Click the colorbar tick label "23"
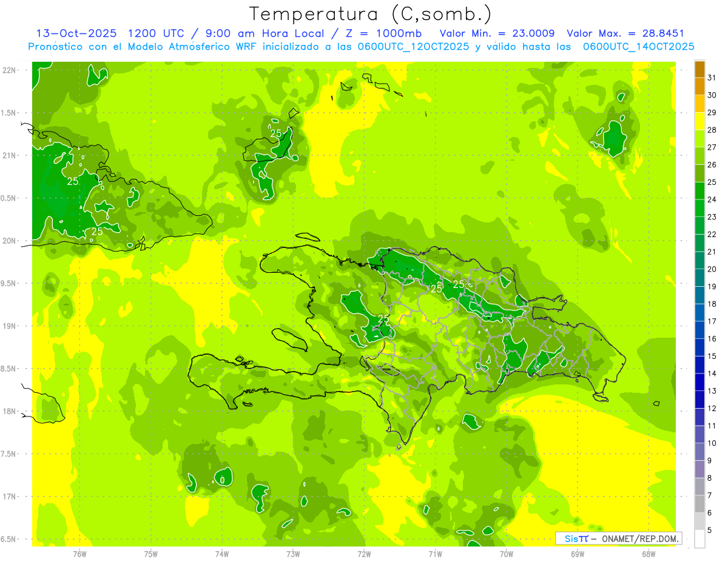Screen dimensions: 728x562 pos(712,217)
